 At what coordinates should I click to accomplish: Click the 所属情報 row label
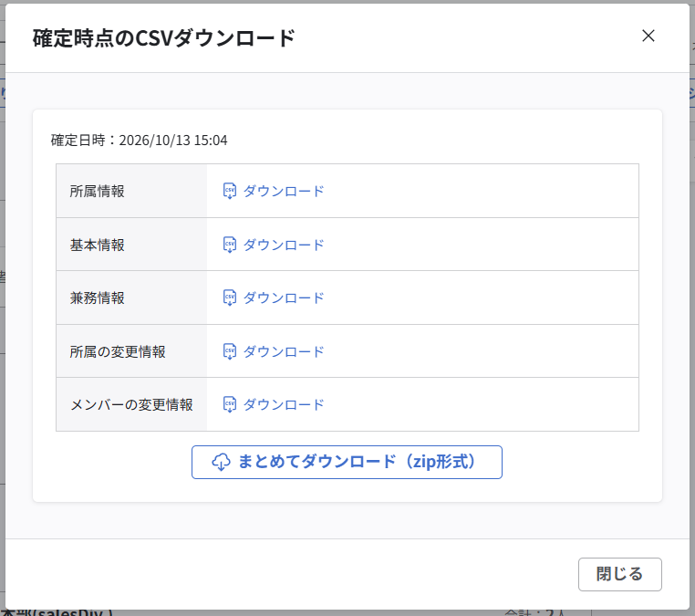coord(97,191)
